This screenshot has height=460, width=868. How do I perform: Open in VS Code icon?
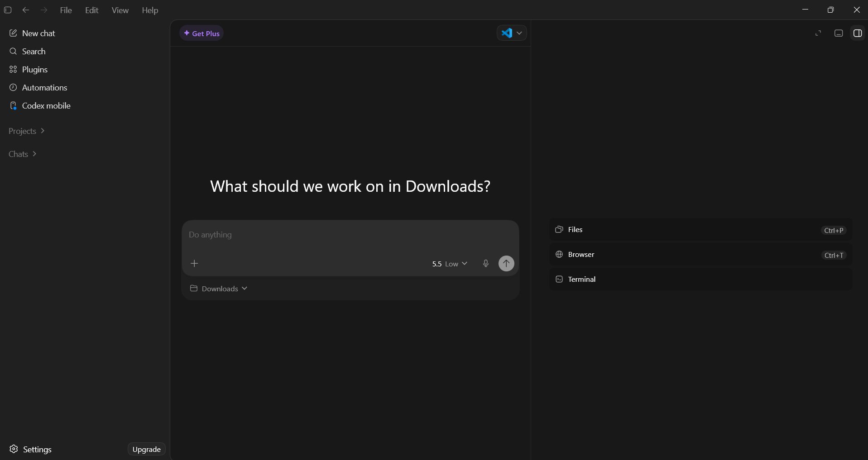click(507, 33)
